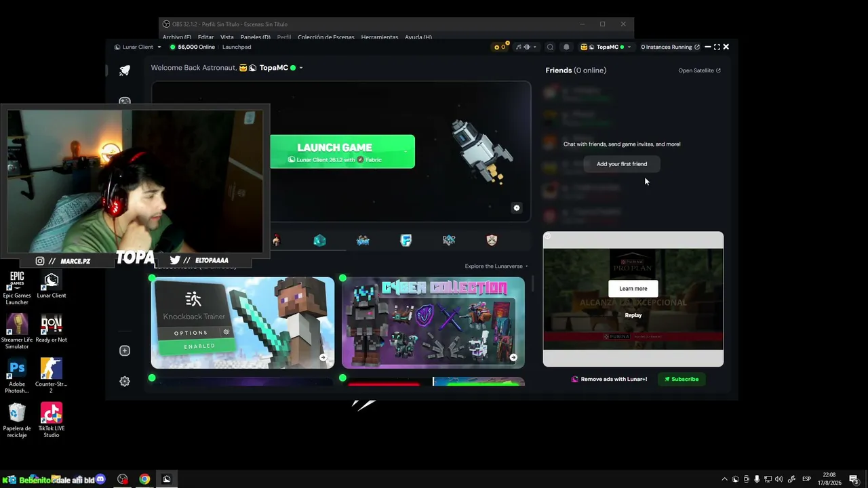Open Lunar Client settings gear in sidebar
The image size is (868, 488).
[125, 382]
